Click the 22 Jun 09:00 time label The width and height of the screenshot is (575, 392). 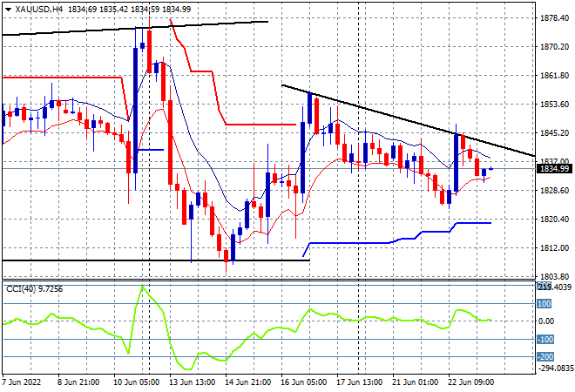pyautogui.click(x=470, y=382)
